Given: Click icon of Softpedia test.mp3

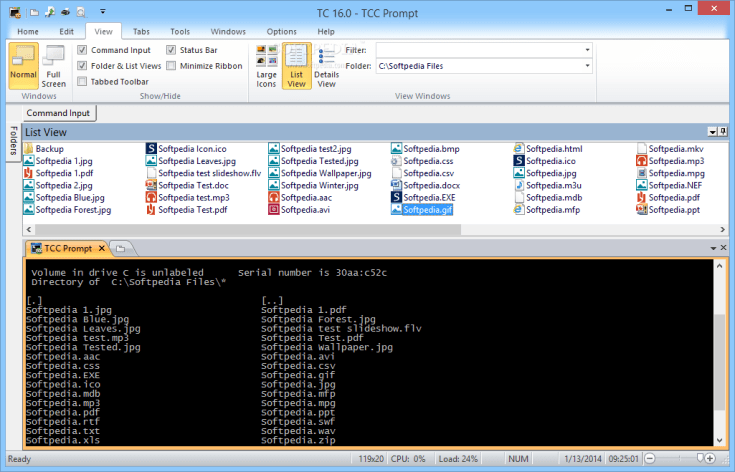Looking at the screenshot, I should [151, 197].
